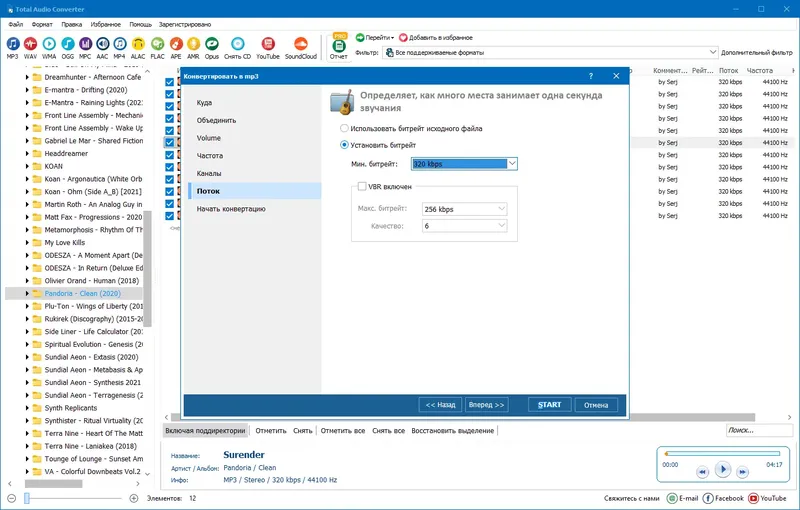The height and width of the screenshot is (510, 800).
Task: Expand the My Love Kills folder
Action: tap(27, 243)
